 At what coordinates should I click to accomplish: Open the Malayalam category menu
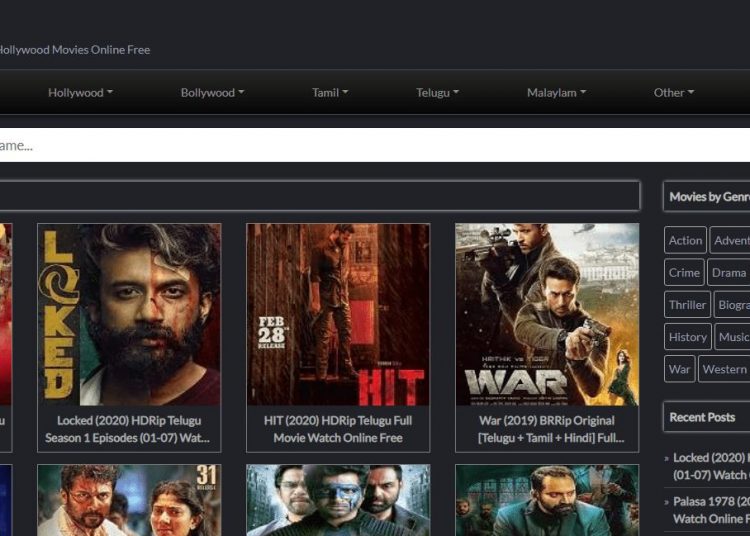[x=556, y=93]
